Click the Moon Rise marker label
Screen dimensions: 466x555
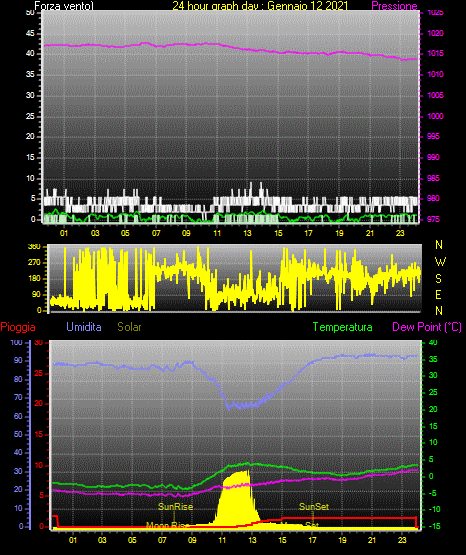point(167,525)
